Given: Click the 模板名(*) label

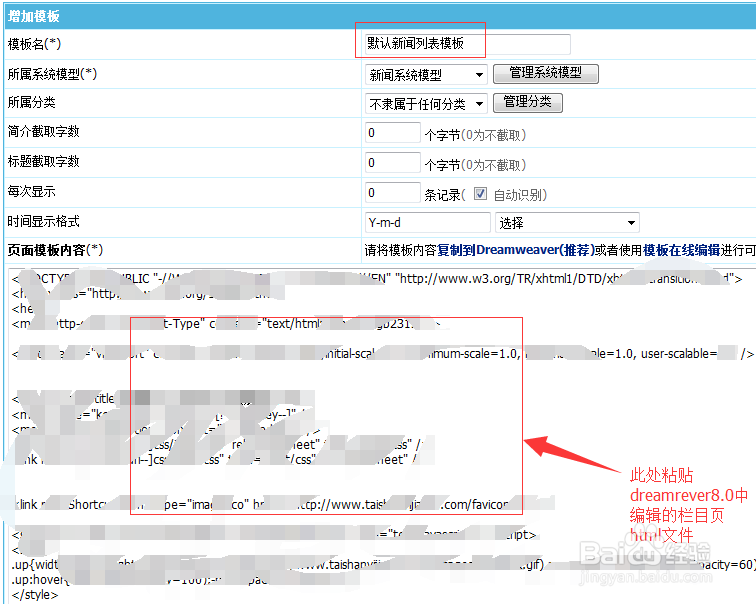Looking at the screenshot, I should 34,44.
